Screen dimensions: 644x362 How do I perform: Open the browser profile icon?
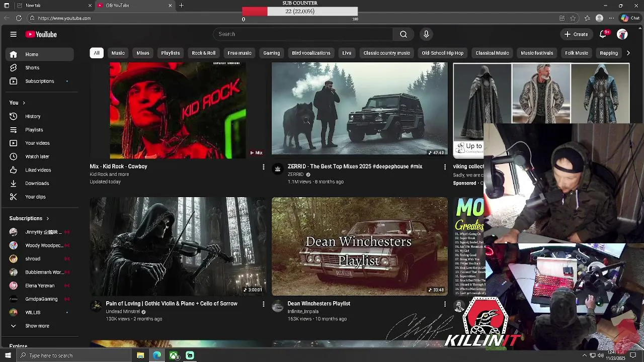pos(599,18)
